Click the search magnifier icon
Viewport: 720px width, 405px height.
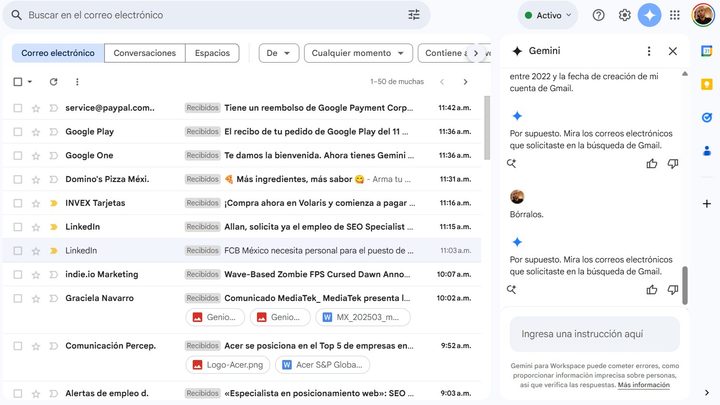17,15
